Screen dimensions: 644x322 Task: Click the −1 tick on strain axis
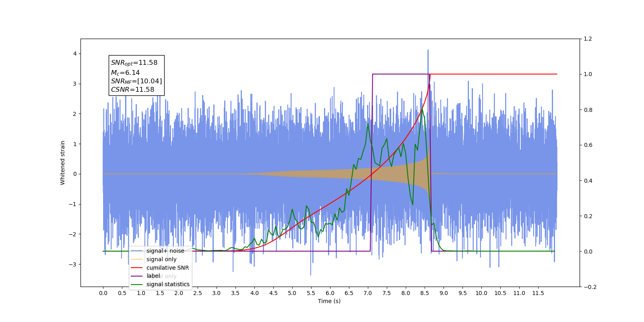point(73,204)
